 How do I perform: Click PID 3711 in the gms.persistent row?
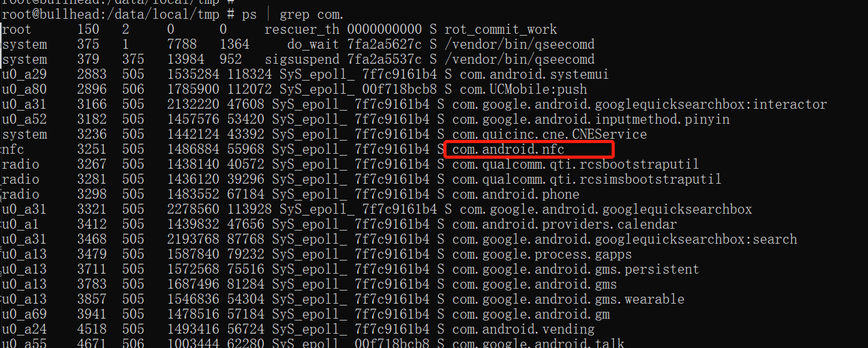(x=92, y=269)
